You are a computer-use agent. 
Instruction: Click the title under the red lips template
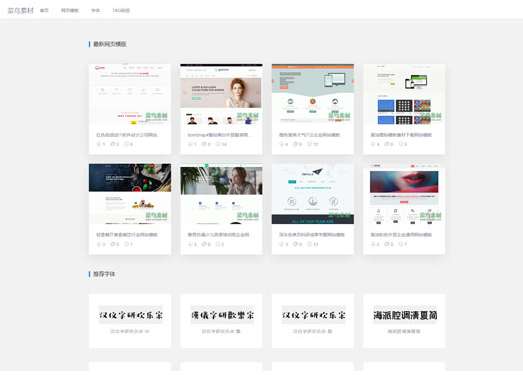click(x=401, y=235)
